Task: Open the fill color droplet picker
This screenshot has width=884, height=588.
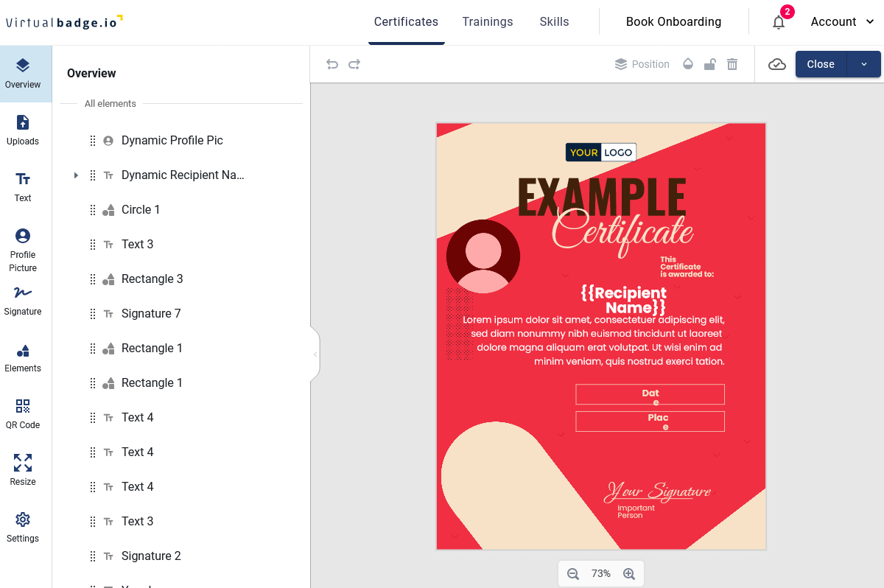Action: (x=688, y=64)
